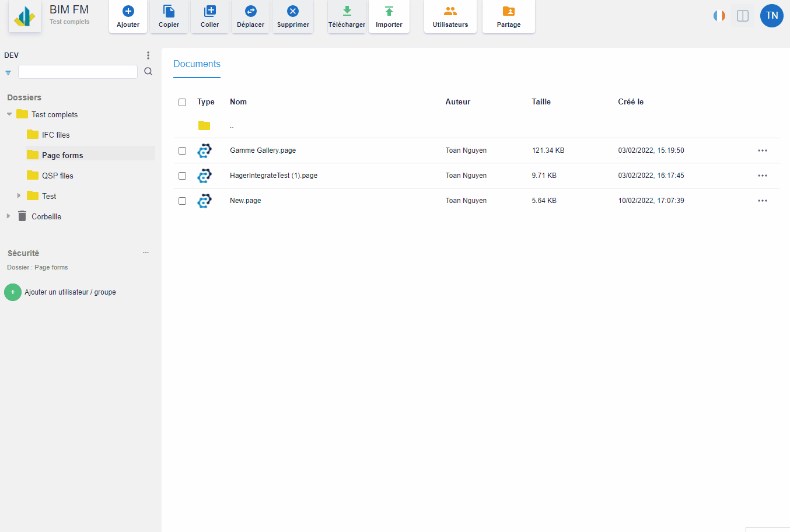Click the Coller paste icon

click(209, 12)
